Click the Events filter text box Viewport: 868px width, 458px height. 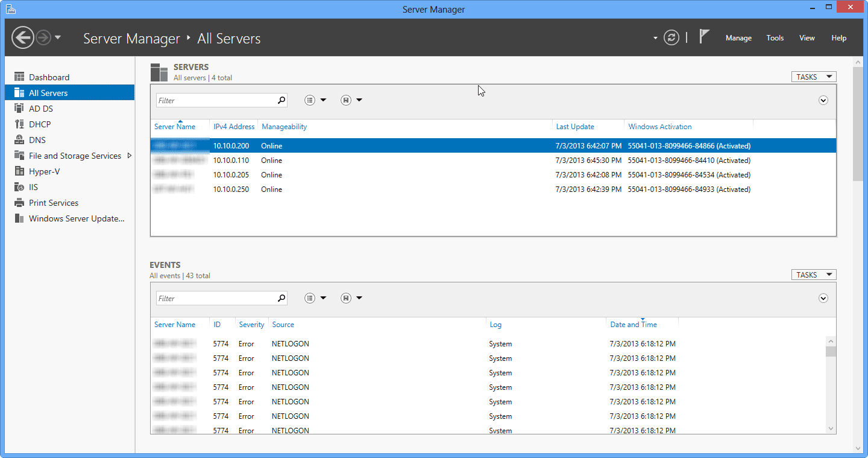[216, 299]
